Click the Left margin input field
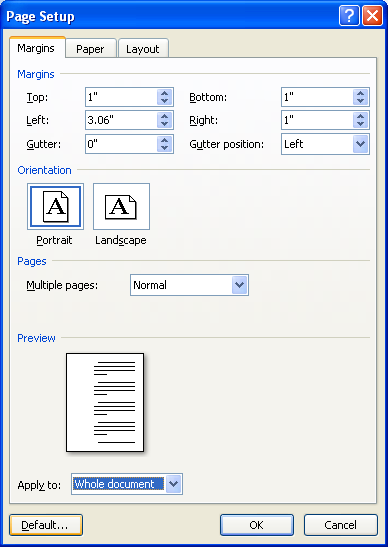 tap(121, 120)
